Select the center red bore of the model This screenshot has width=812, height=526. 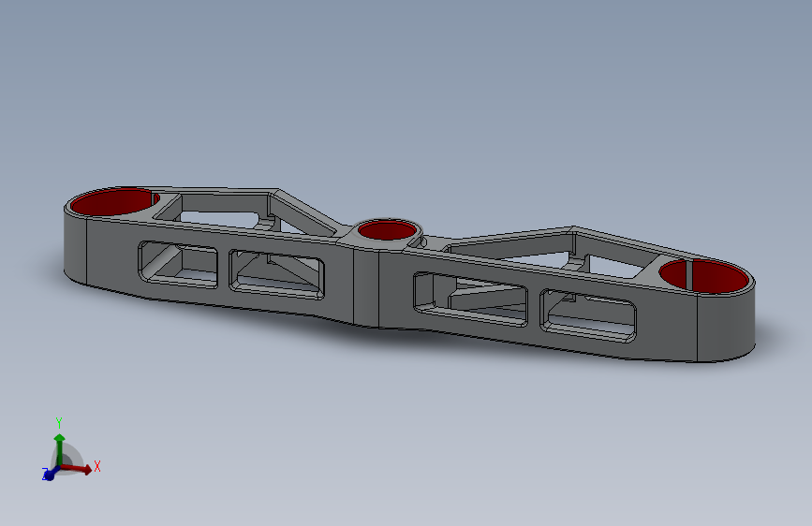tap(387, 230)
